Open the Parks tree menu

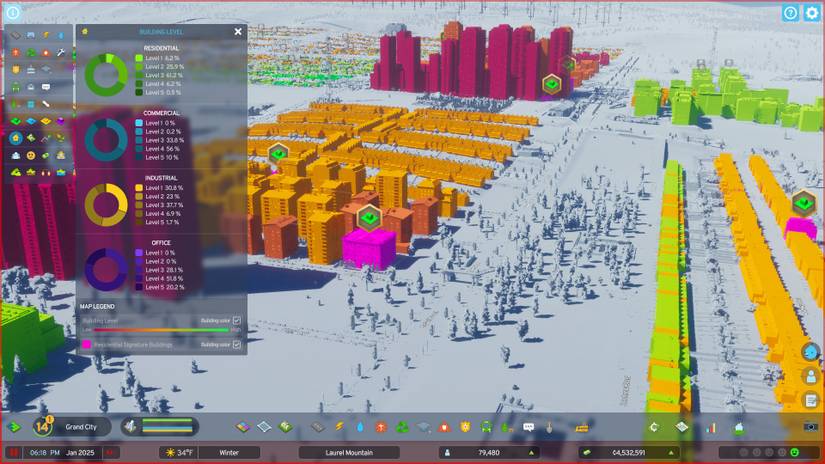507,427
